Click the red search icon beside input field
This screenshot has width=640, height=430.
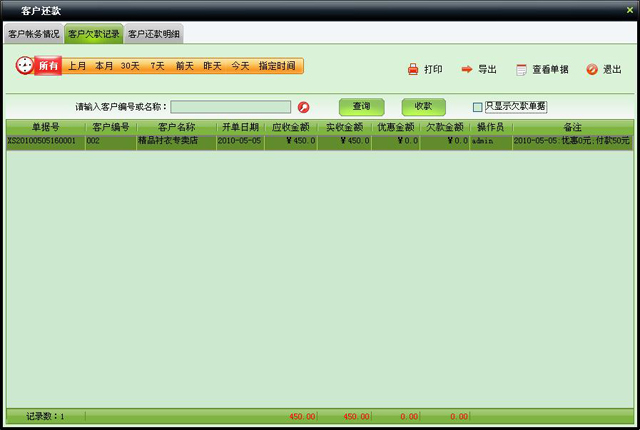(x=304, y=107)
